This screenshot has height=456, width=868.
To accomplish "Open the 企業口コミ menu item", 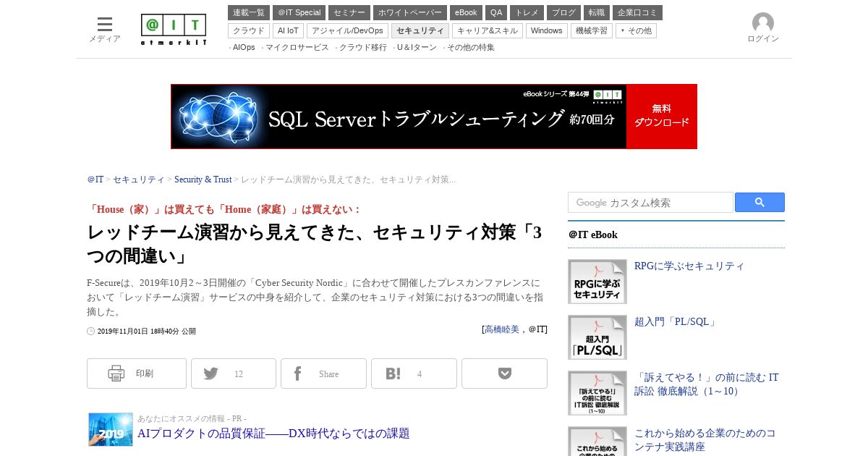I will [x=637, y=12].
